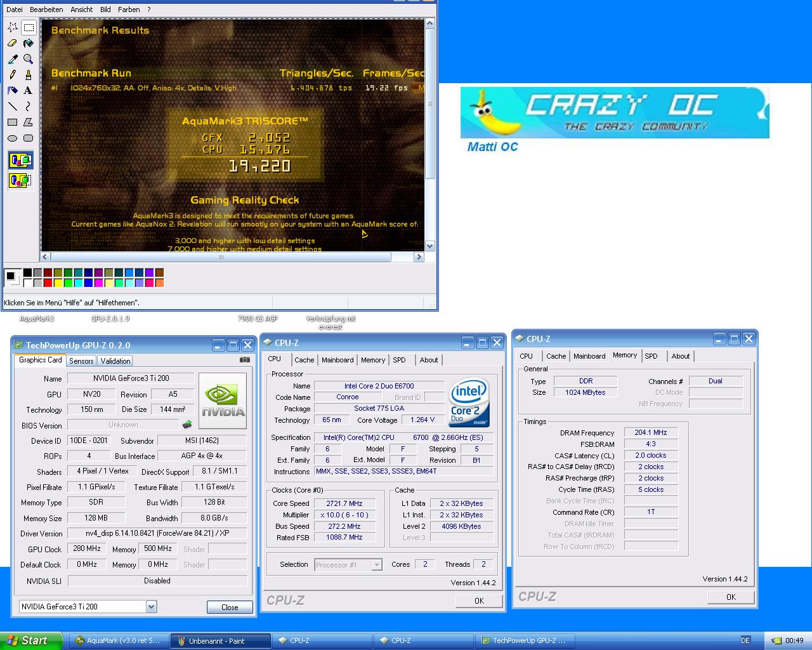This screenshot has width=812, height=650.
Task: Open Cache tab in left CPU-Z window
Action: (x=304, y=360)
